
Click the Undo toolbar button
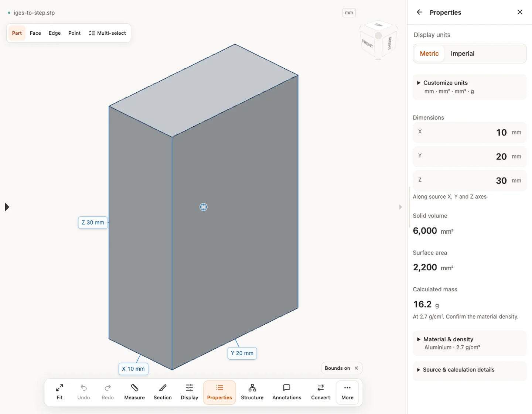coord(83,392)
